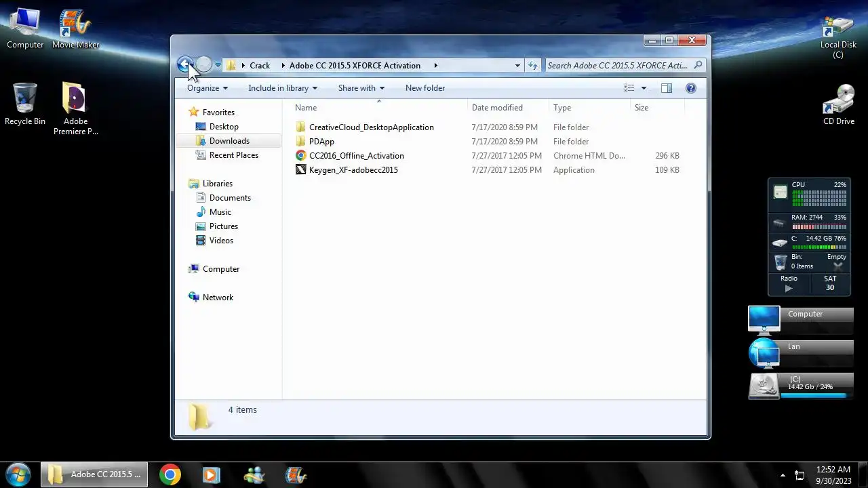Open the Windows Start button
868x488 pixels.
tap(18, 474)
